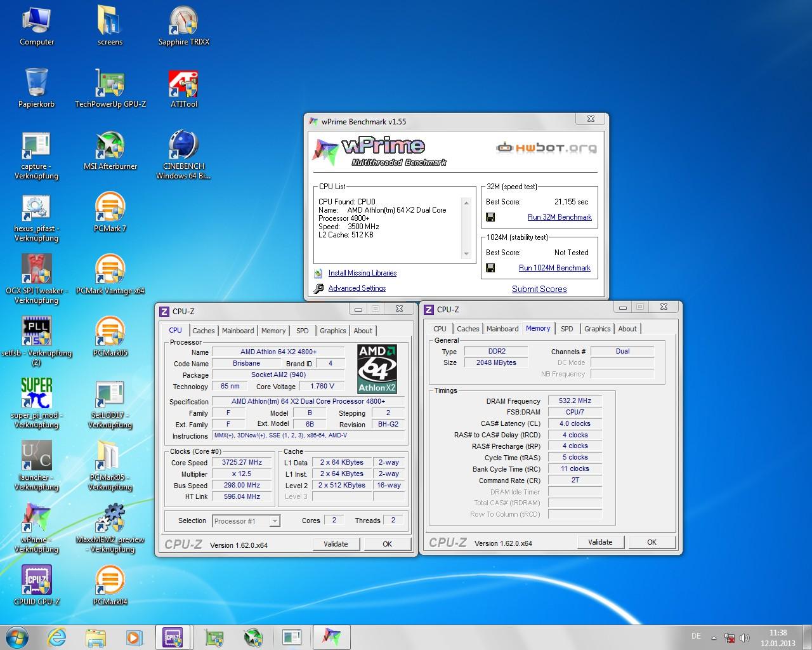Open Graphics tab in left CPU-Z
This screenshot has width=812, height=650.
(333, 331)
